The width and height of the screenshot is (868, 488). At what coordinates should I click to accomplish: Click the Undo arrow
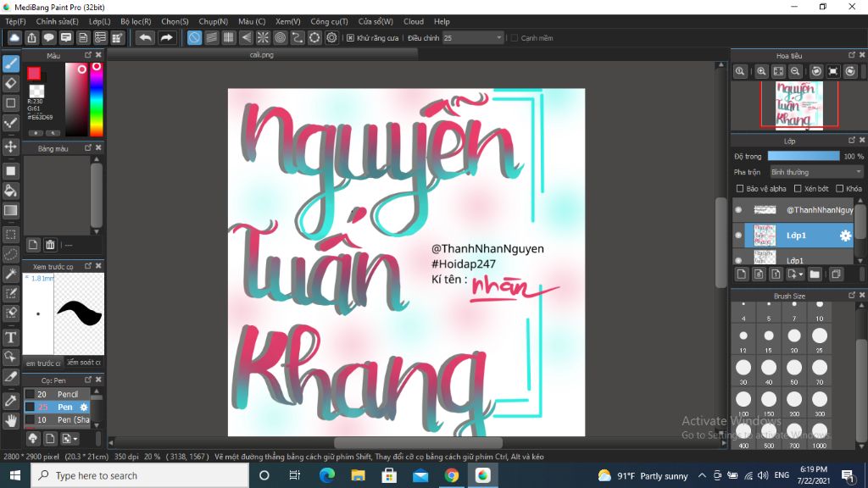(146, 37)
